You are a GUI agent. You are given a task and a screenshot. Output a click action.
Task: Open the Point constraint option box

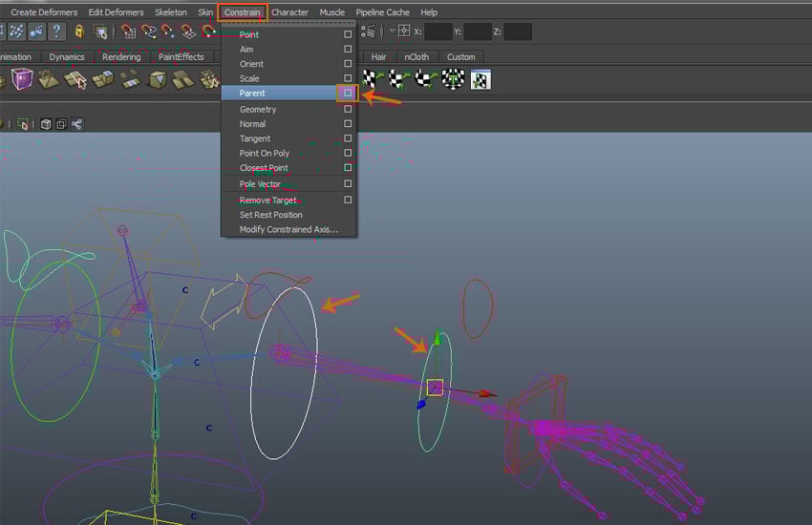coord(348,35)
